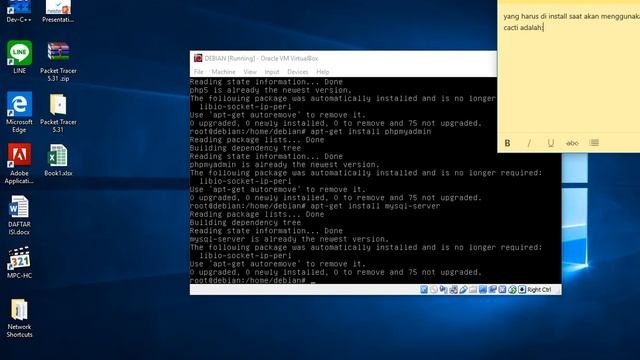The width and height of the screenshot is (640, 360).
Task: Select the Microsoft Edge desktop shortcut
Action: coord(19,112)
